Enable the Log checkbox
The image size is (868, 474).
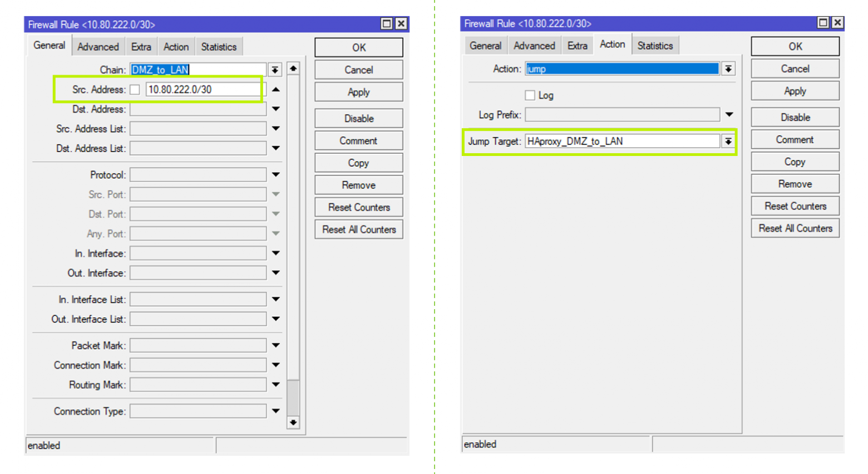[x=530, y=95]
